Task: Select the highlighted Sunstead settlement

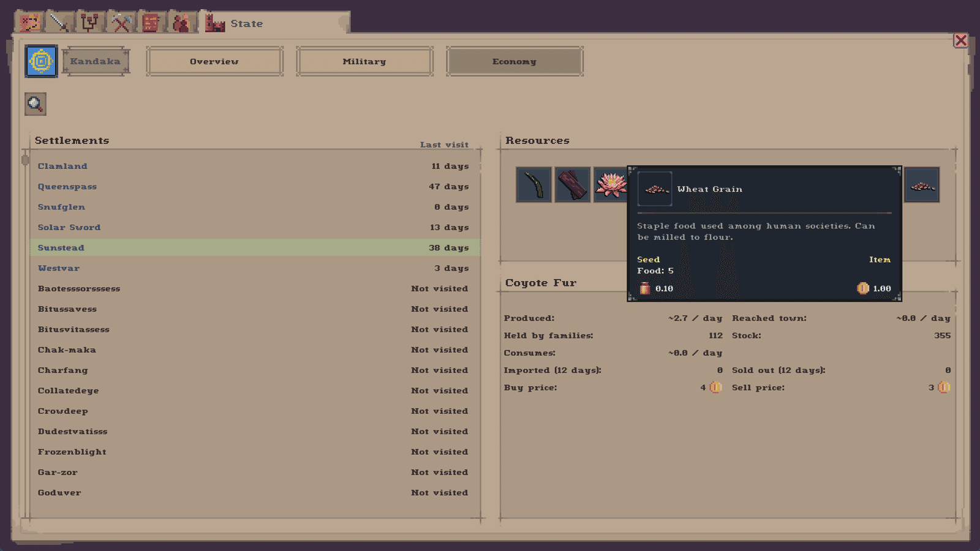Action: (x=255, y=247)
